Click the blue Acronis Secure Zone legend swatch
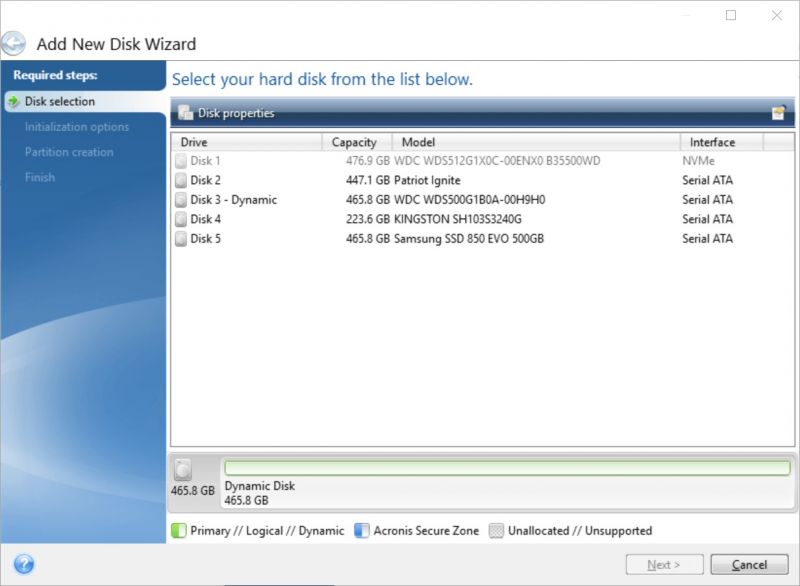The width and height of the screenshot is (800, 586). click(362, 530)
